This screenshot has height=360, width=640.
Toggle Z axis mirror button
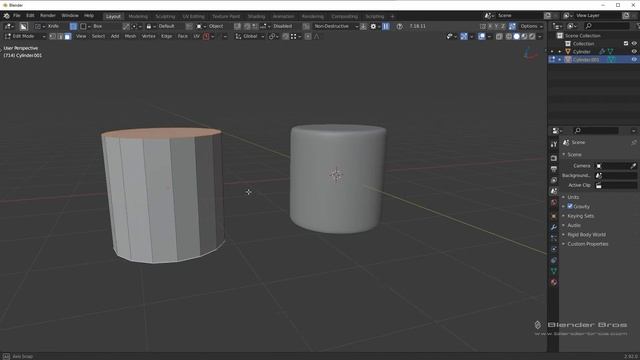[502, 26]
